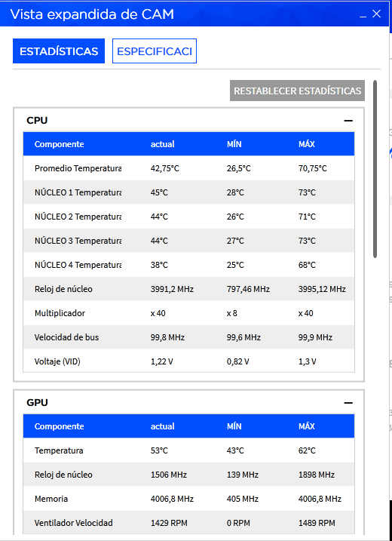Click the GPU Memoria row
The width and height of the screenshot is (392, 541).
[x=188, y=499]
